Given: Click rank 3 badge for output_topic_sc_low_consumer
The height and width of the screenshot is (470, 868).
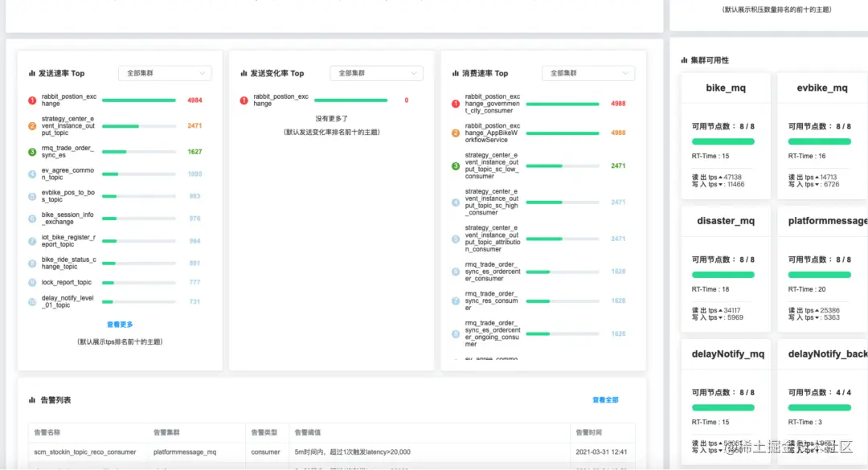Looking at the screenshot, I should pyautogui.click(x=456, y=166).
